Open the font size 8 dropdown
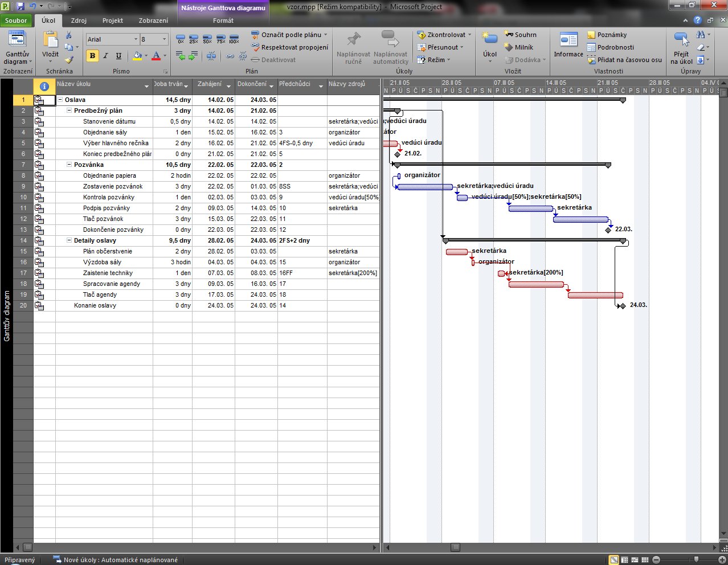The width and height of the screenshot is (728, 565). point(165,39)
